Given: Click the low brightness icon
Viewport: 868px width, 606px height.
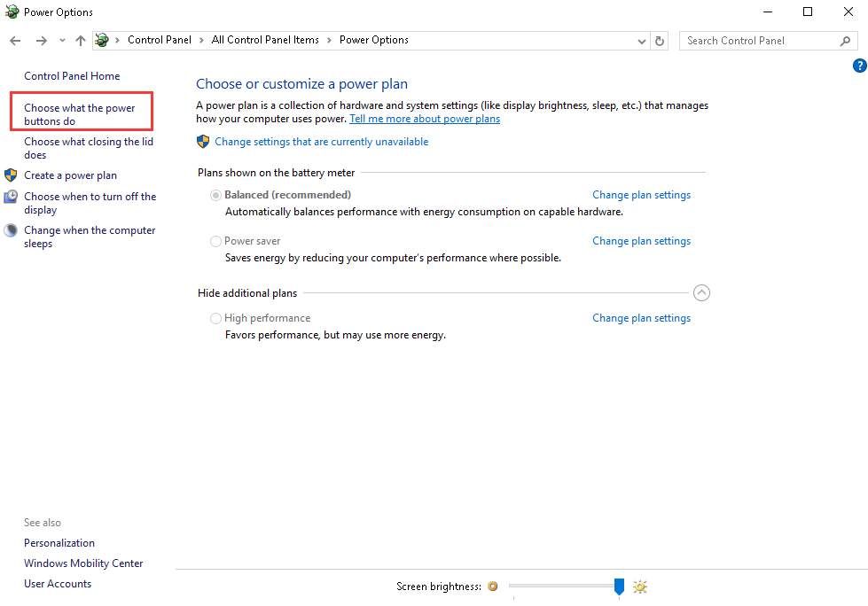Looking at the screenshot, I should 493,587.
